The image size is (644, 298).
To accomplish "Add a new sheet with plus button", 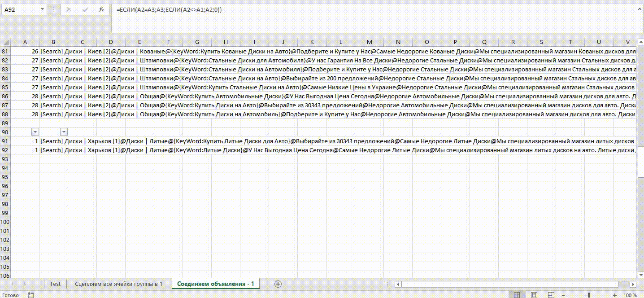I will click(x=278, y=284).
